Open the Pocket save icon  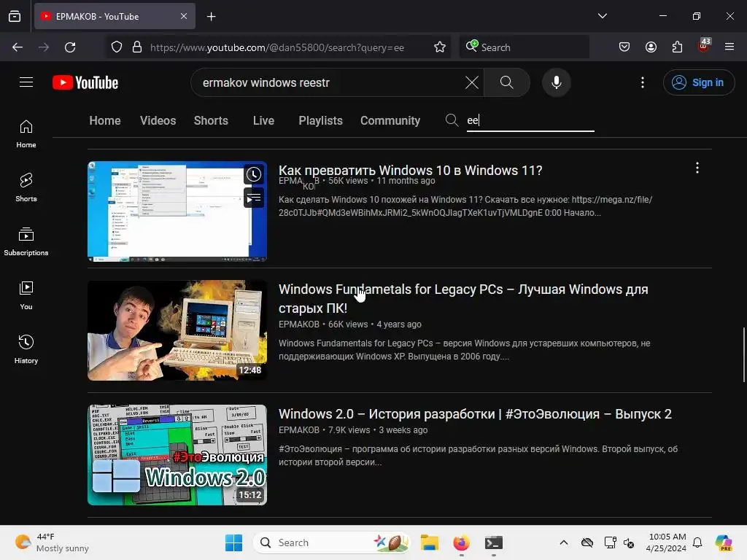click(x=624, y=47)
